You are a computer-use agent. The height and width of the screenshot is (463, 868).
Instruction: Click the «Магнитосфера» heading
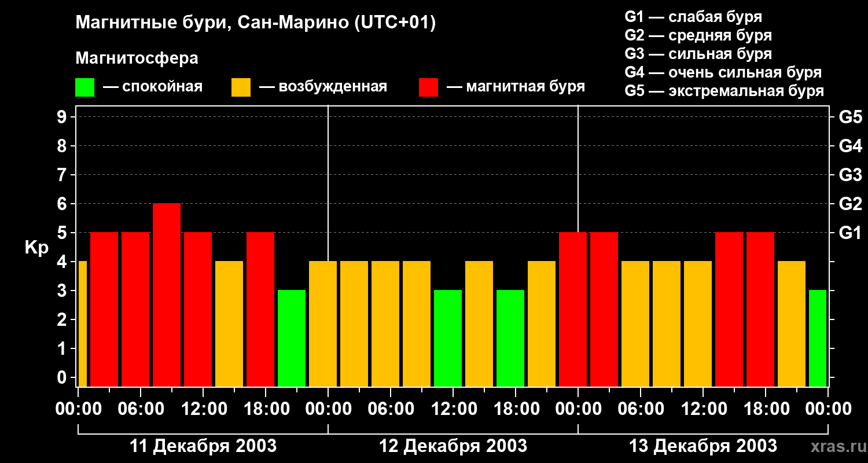click(x=137, y=58)
